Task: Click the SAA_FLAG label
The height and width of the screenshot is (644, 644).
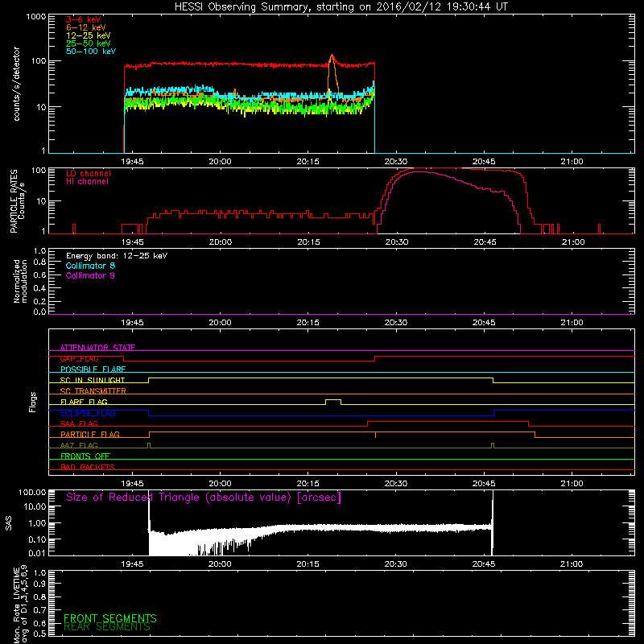Action: (x=79, y=423)
